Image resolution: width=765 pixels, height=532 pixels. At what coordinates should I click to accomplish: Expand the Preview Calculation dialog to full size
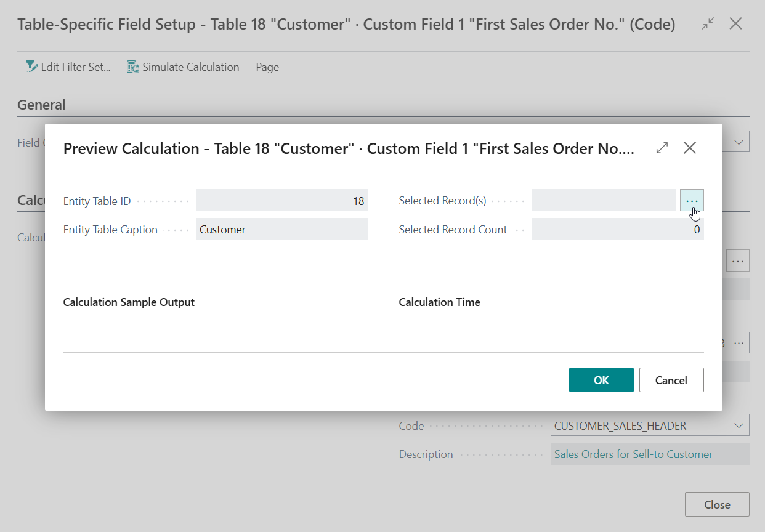[662, 148]
